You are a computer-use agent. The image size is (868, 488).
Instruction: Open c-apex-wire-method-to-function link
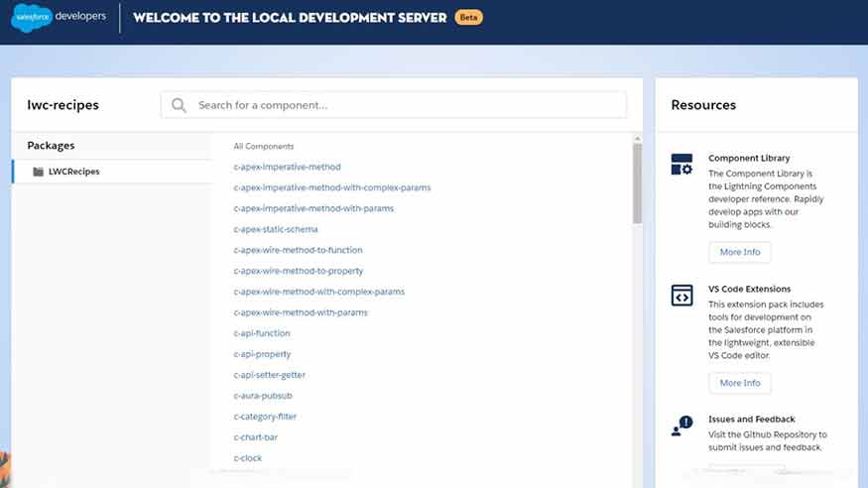coord(298,250)
